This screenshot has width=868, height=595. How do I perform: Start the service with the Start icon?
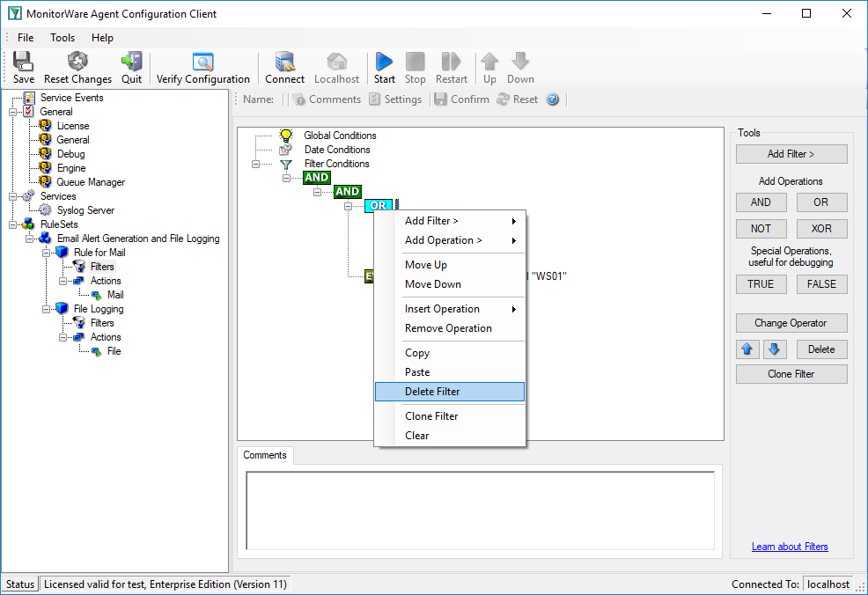384,68
